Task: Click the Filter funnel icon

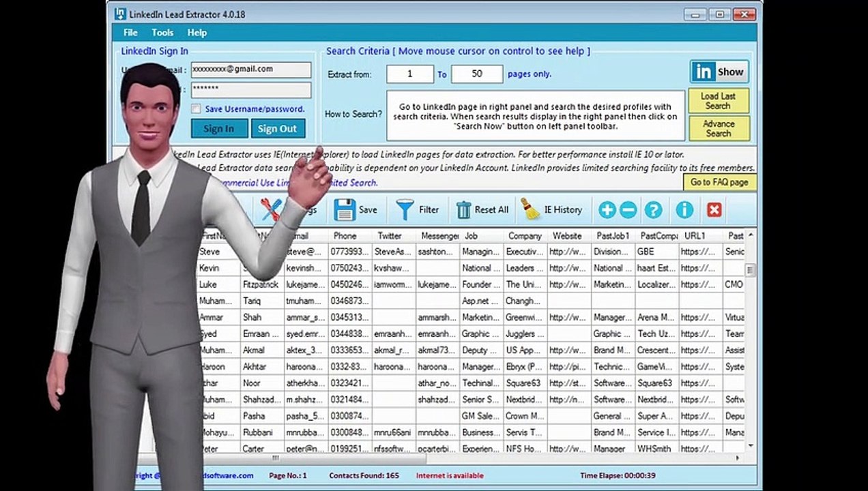Action: (x=405, y=210)
